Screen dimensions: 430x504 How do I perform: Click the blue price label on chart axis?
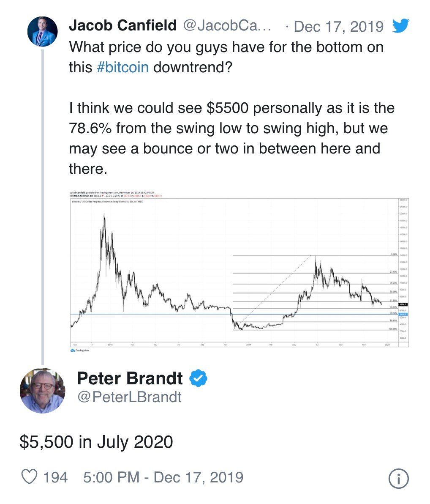click(x=403, y=314)
